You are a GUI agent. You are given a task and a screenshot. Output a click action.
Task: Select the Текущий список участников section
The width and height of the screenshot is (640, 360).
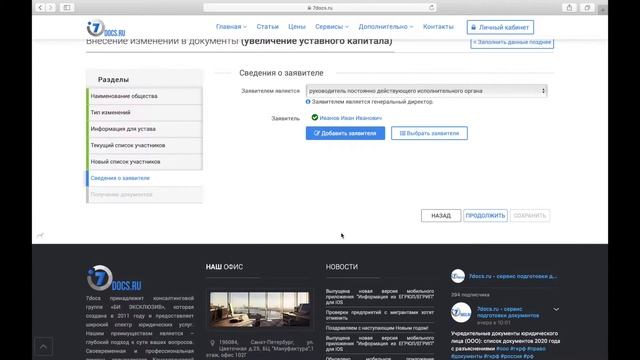pos(144,145)
